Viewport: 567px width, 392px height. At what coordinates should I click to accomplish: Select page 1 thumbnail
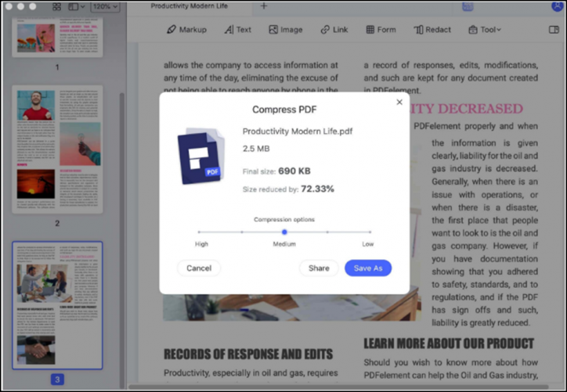(x=57, y=38)
